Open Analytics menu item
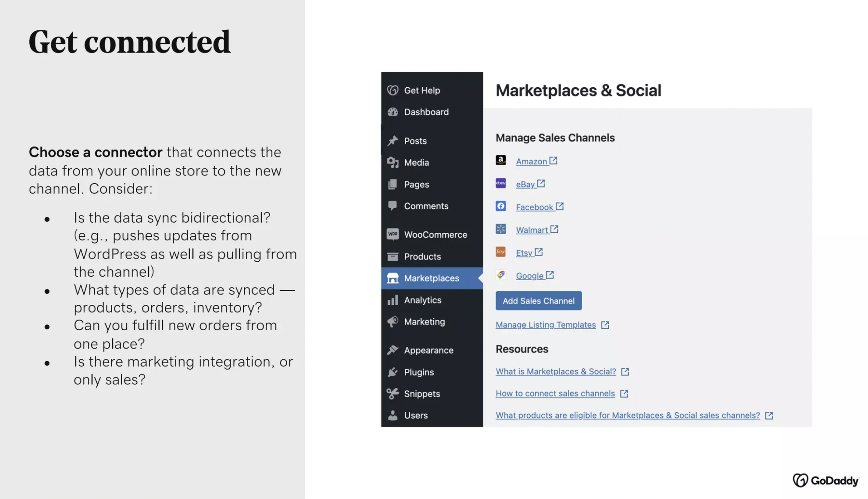 coord(432,300)
